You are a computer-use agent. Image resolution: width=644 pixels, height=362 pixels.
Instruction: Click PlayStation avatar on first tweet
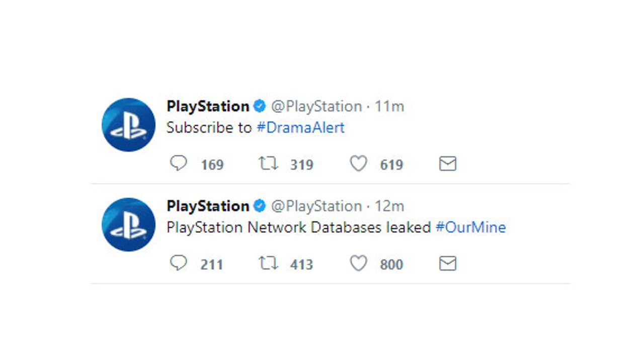coord(128,125)
